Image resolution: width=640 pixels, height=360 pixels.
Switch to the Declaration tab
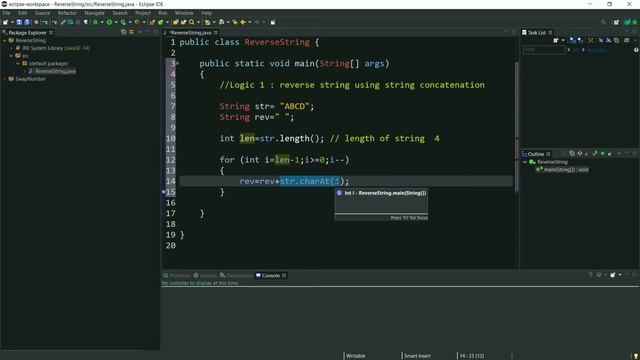pos(236,276)
